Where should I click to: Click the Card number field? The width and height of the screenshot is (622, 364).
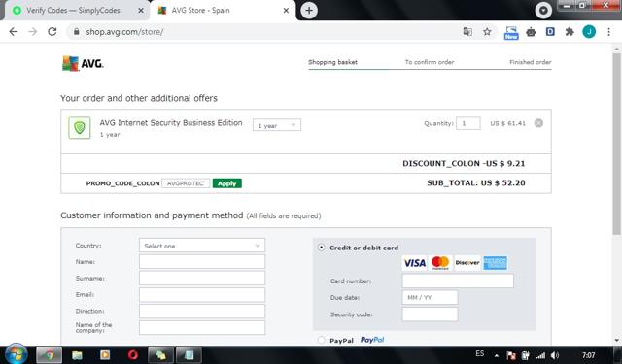click(x=458, y=281)
